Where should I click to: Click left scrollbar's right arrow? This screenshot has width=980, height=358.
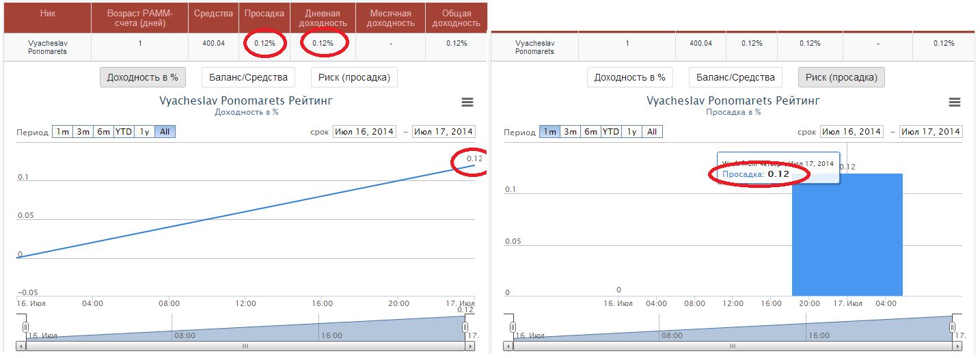click(x=469, y=346)
